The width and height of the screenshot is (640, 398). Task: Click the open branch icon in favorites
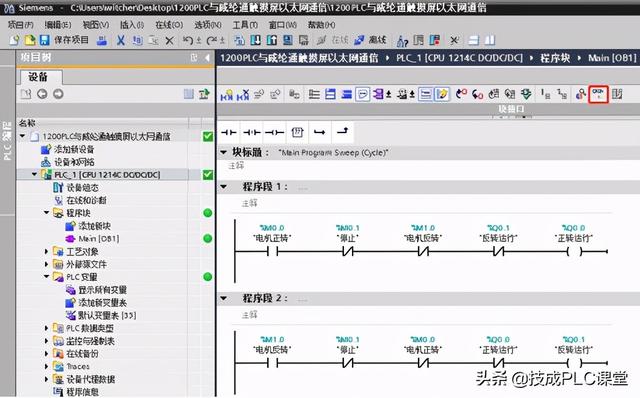pos(320,132)
